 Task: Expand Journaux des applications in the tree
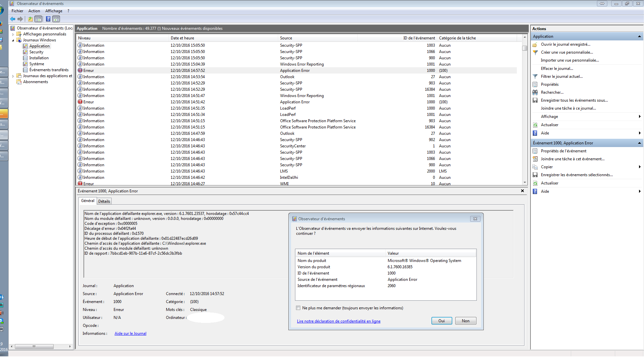[13, 76]
